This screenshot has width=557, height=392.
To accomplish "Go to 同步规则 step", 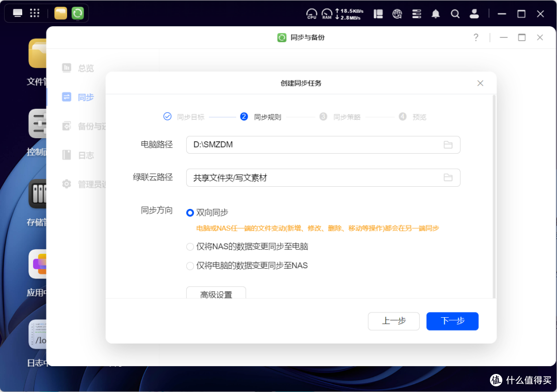I will [260, 117].
